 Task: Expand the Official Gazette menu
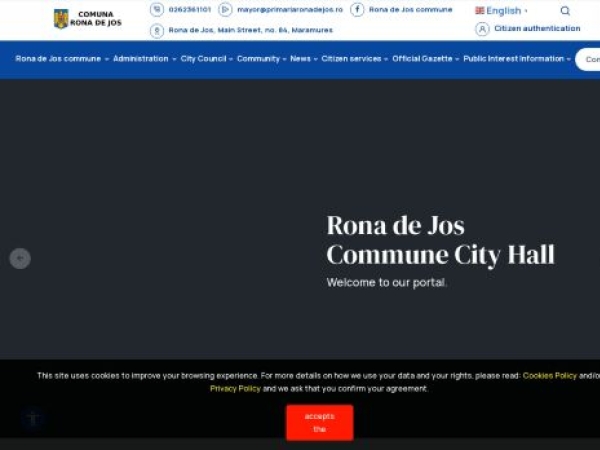[425, 59]
